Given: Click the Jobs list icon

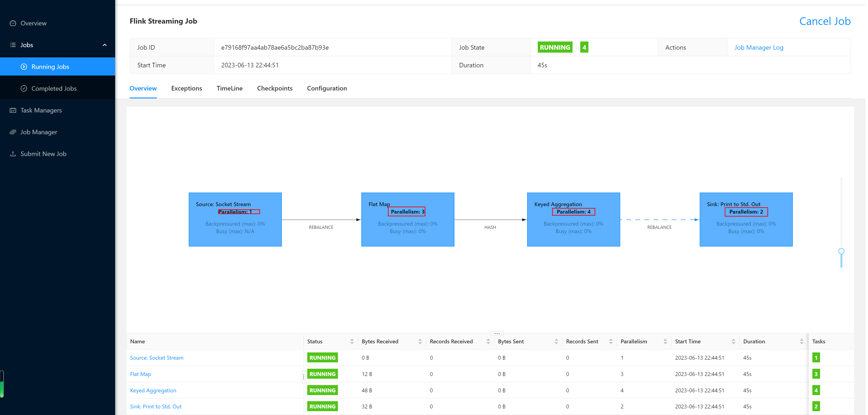Looking at the screenshot, I should point(13,45).
